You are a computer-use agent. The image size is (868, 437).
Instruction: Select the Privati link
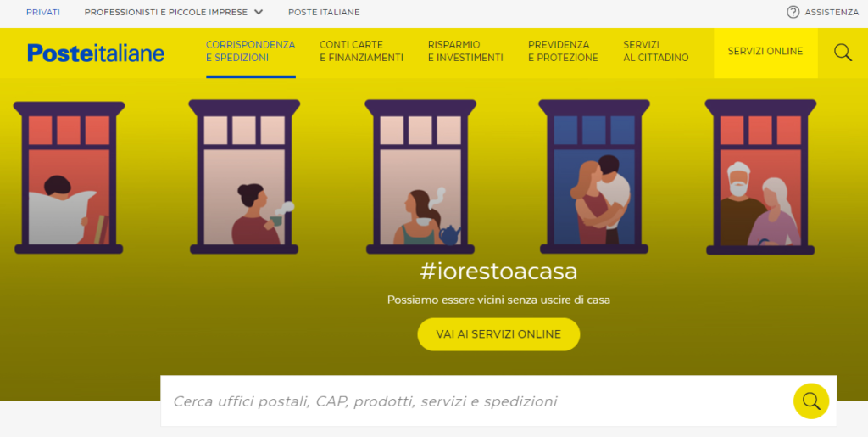point(43,12)
